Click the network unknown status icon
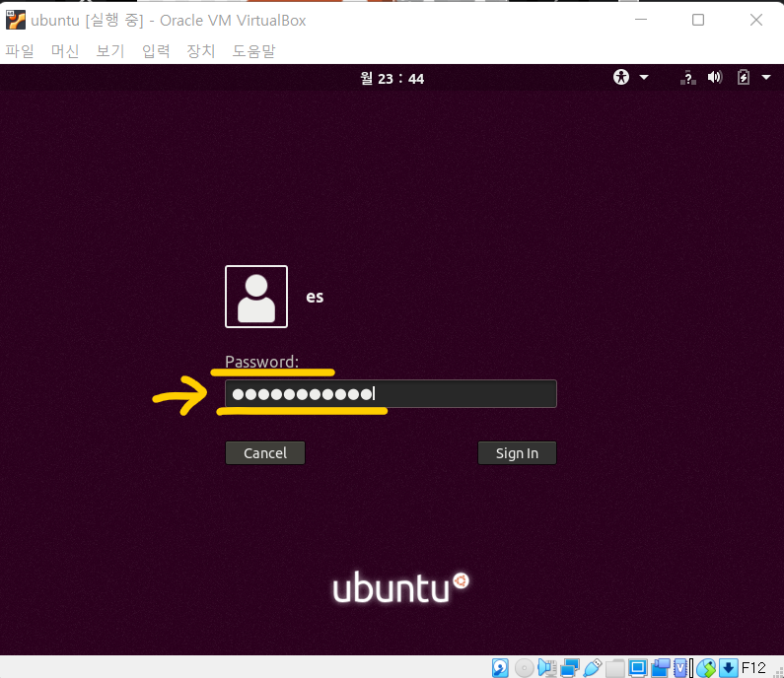This screenshot has width=784, height=678. 688,78
